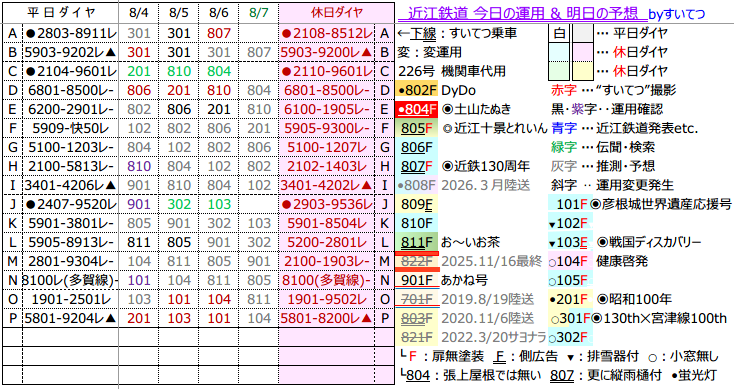
Task: Click holiday cell 3401-4202レ▲
Action: [327, 185]
